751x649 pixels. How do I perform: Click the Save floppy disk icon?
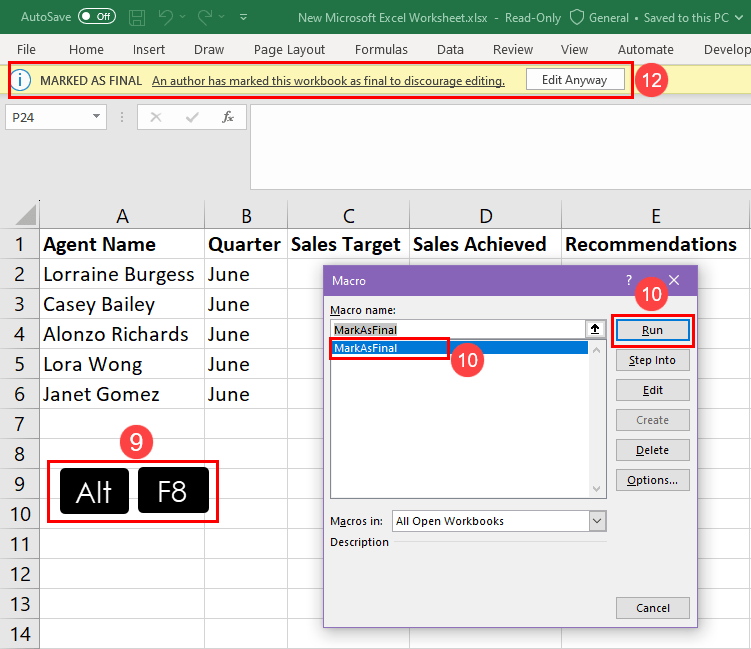coord(137,18)
